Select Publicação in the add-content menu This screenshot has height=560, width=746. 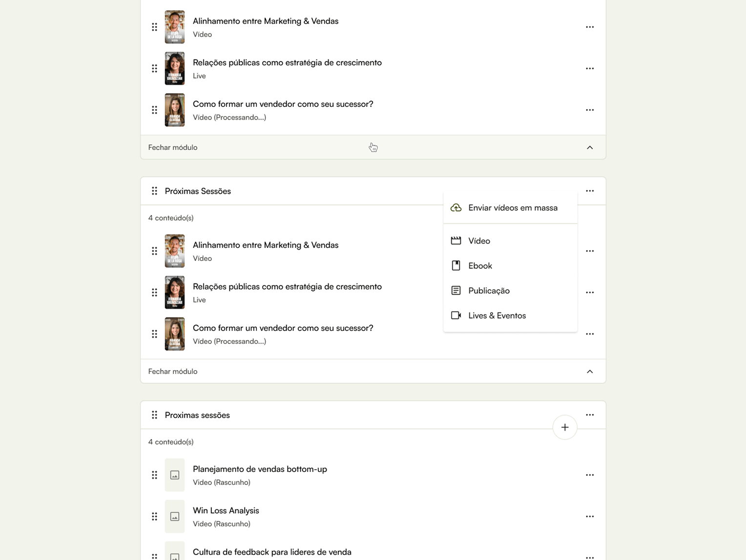click(x=488, y=291)
